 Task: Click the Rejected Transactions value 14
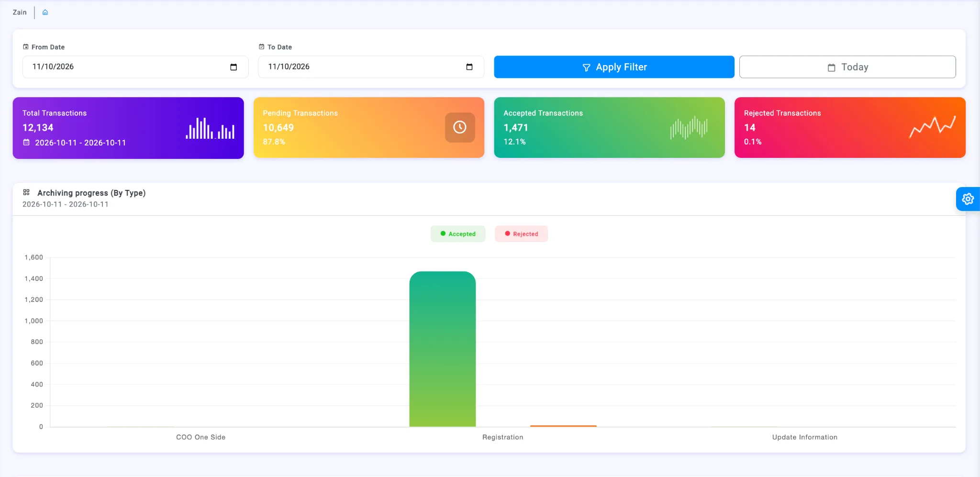[x=750, y=128]
